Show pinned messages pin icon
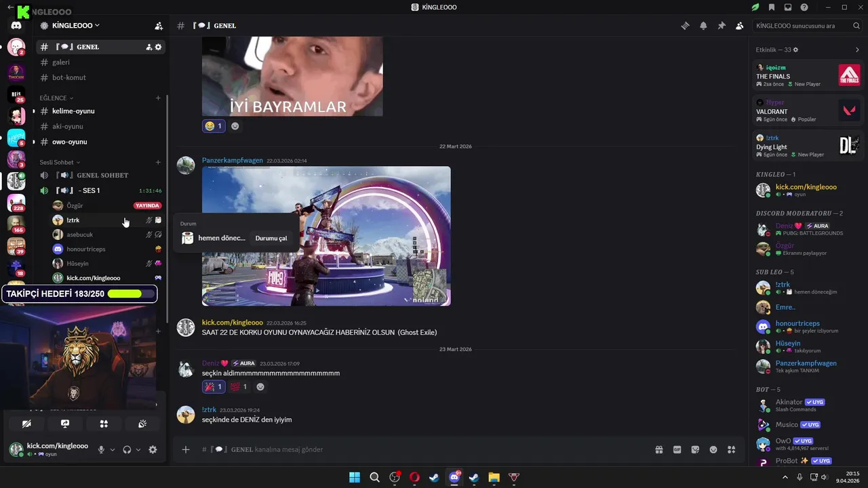Image resolution: width=868 pixels, height=488 pixels. (722, 26)
